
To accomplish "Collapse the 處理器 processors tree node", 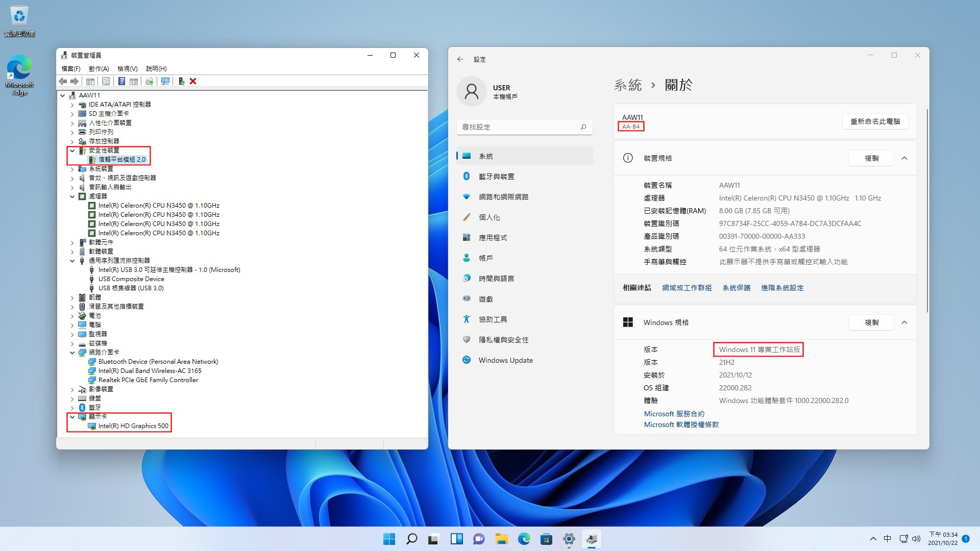I will [x=72, y=196].
